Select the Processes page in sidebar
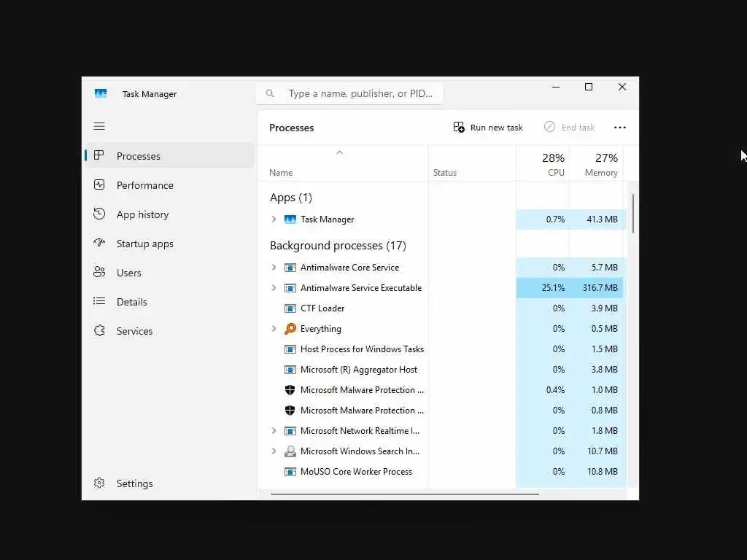The image size is (747, 560). click(x=169, y=156)
